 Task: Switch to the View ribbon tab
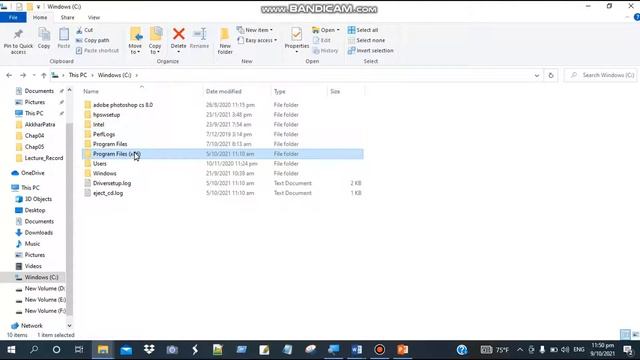point(94,18)
